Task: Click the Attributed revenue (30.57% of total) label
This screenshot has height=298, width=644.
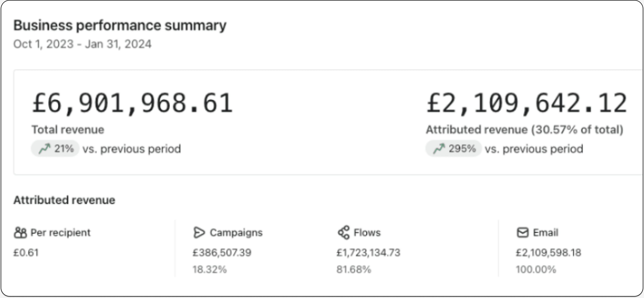Action: [x=524, y=130]
